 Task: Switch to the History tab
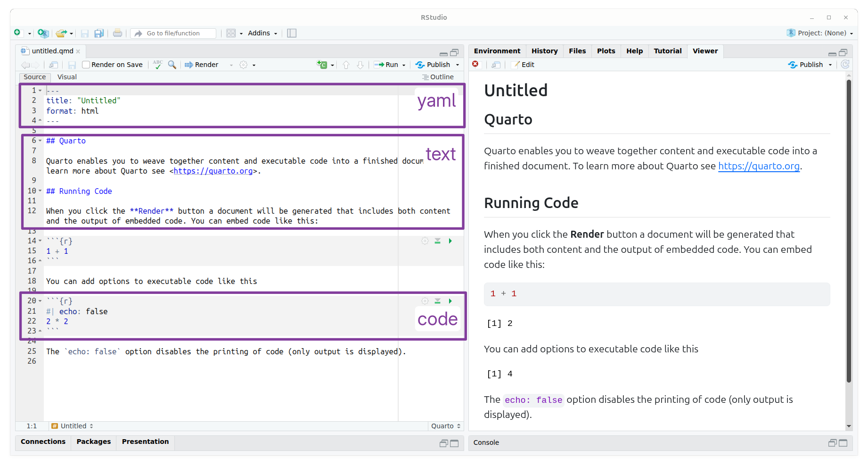[544, 51]
